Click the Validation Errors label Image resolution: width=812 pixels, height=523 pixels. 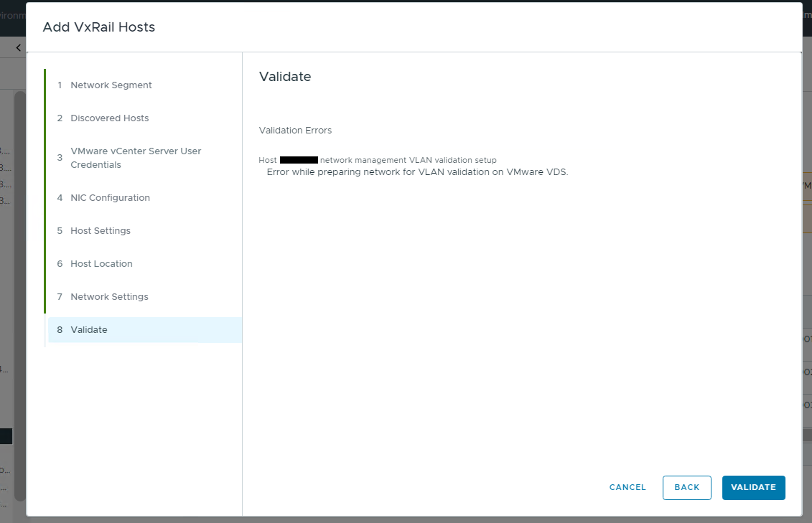pyautogui.click(x=295, y=130)
